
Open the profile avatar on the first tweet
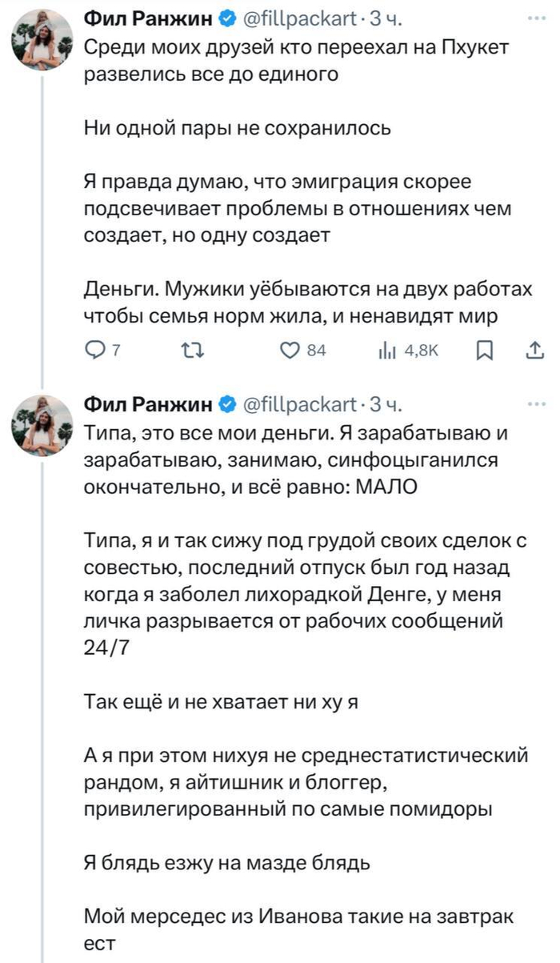coord(42,41)
